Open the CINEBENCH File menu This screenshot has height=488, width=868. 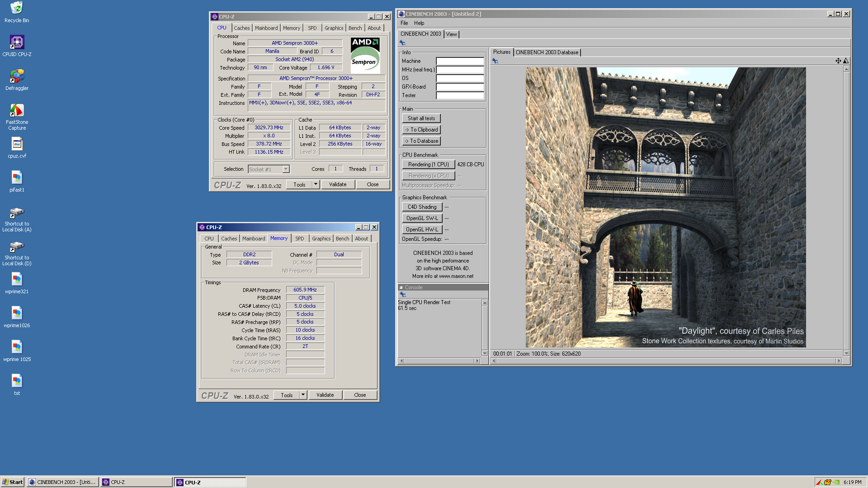click(x=404, y=23)
